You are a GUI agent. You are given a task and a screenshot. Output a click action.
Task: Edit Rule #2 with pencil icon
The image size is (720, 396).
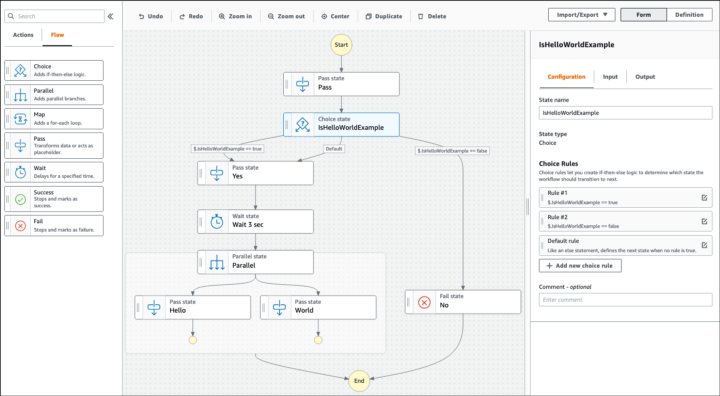(704, 221)
